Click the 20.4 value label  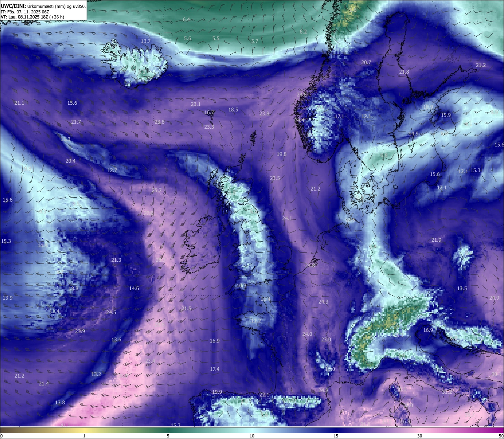[70, 161]
